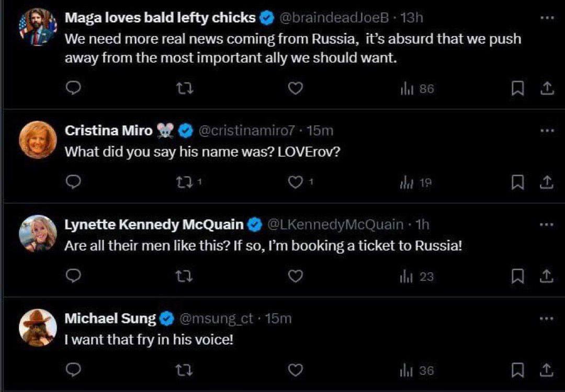565x392 pixels.
Task: Share Lynette Kennedy McQuain's tweet
Action: point(546,276)
